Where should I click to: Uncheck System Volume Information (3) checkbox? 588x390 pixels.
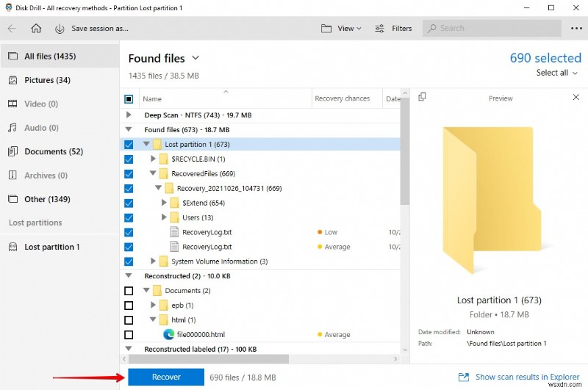(129, 261)
